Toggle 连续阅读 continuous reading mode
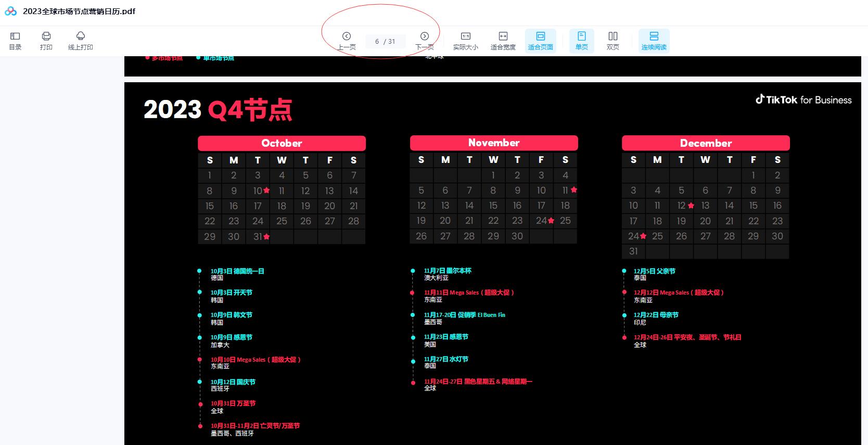 pyautogui.click(x=654, y=41)
